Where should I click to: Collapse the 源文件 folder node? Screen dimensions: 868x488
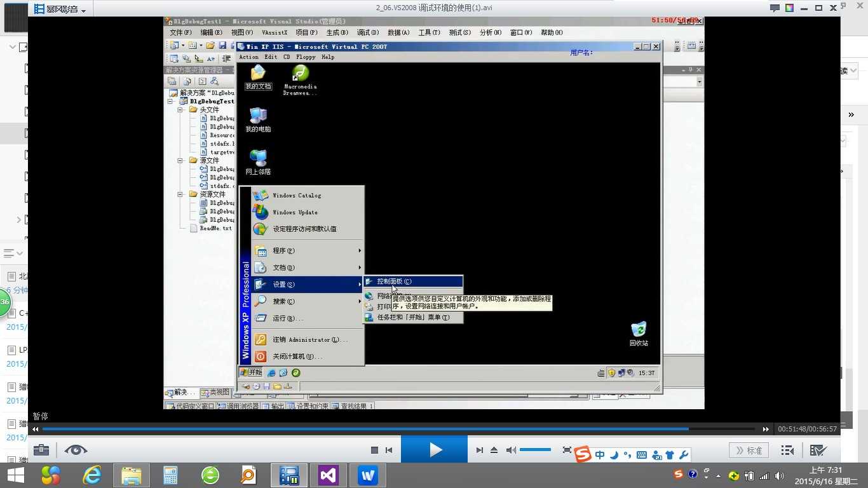180,161
